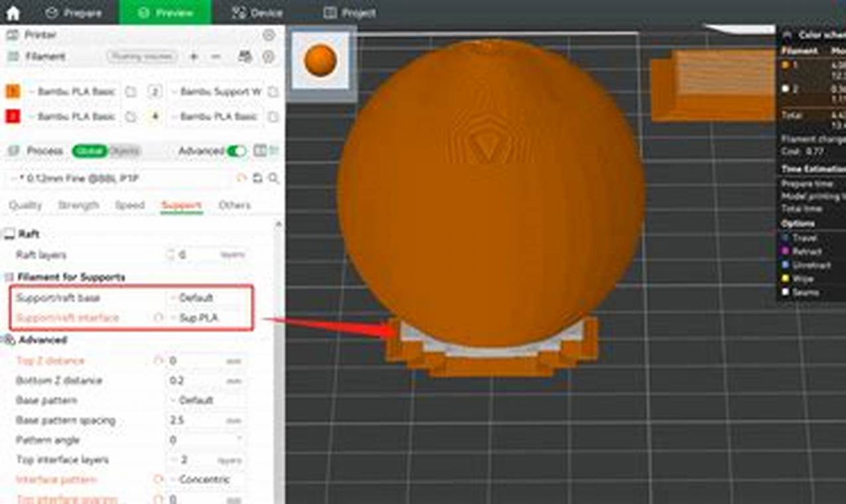Click the save preset icon near 0.12mm Fine profile
846x504 pixels.
[x=257, y=178]
